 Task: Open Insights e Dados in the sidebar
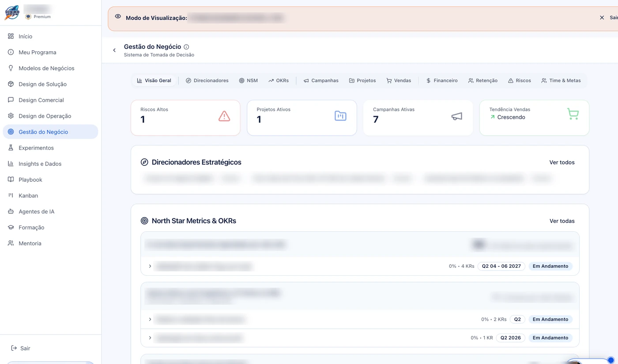50,164
